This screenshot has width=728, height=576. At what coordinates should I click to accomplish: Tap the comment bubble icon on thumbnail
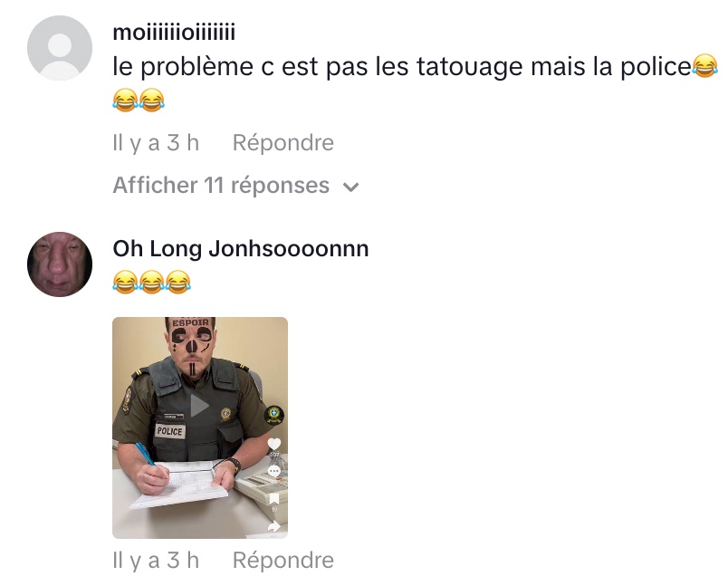pyautogui.click(x=274, y=471)
